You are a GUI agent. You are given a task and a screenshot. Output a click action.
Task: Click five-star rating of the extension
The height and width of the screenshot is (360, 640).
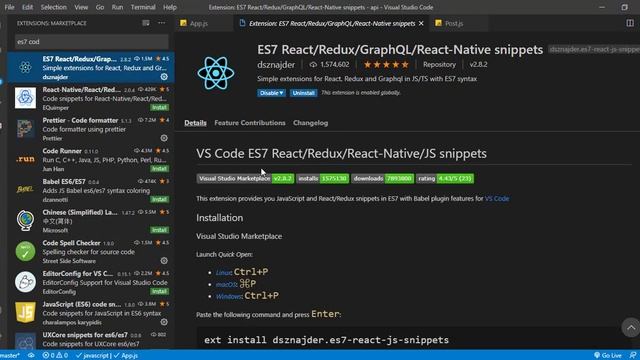386,64
